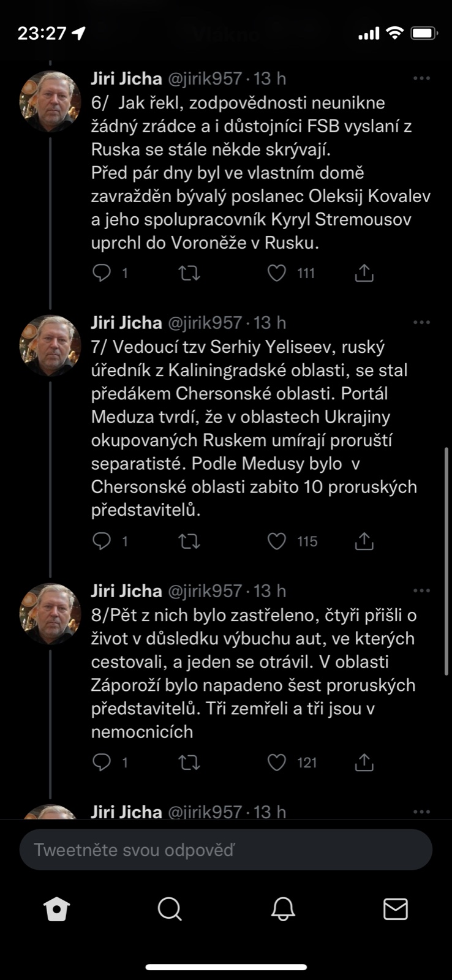Open the Notifications bell tab

point(283,910)
